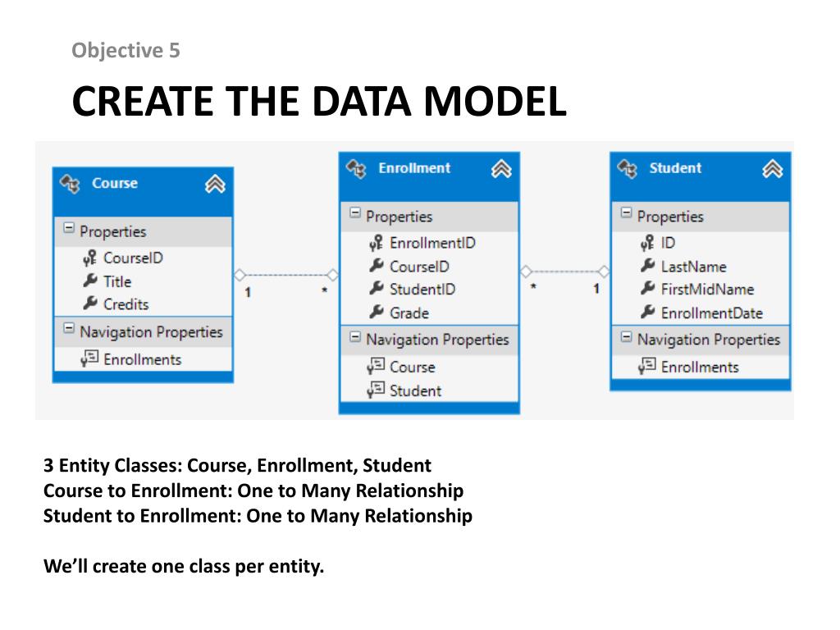Screen dimensions: 840x630
Task: Click the wrench icon beside Grade
Action: [377, 312]
